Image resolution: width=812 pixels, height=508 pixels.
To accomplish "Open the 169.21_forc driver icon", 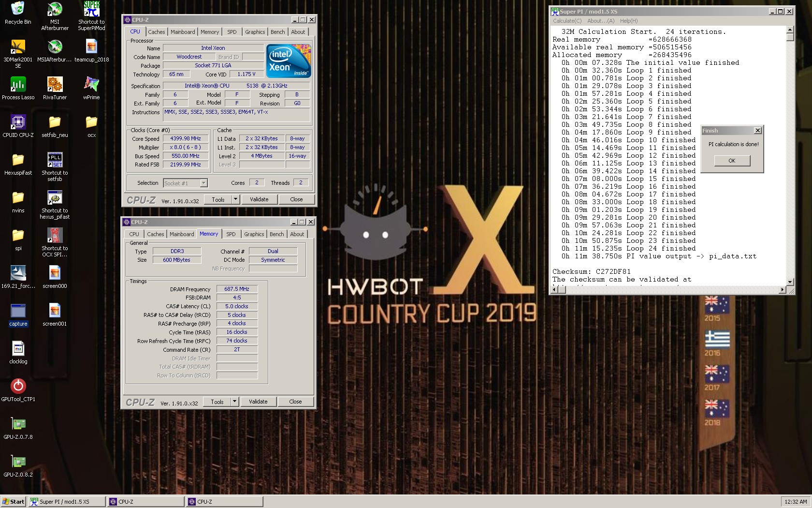I will click(18, 277).
